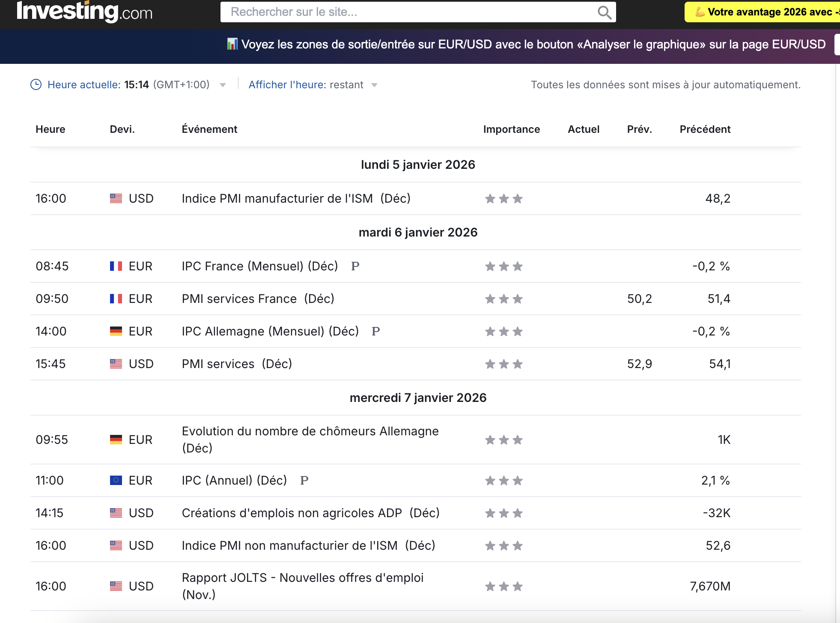
Task: Click the Événement column header
Action: coord(209,129)
